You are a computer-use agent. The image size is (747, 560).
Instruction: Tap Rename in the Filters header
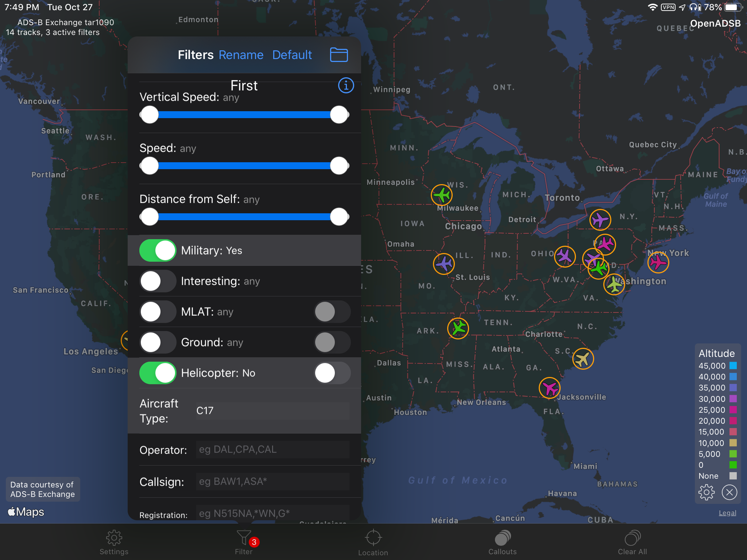tap(241, 55)
